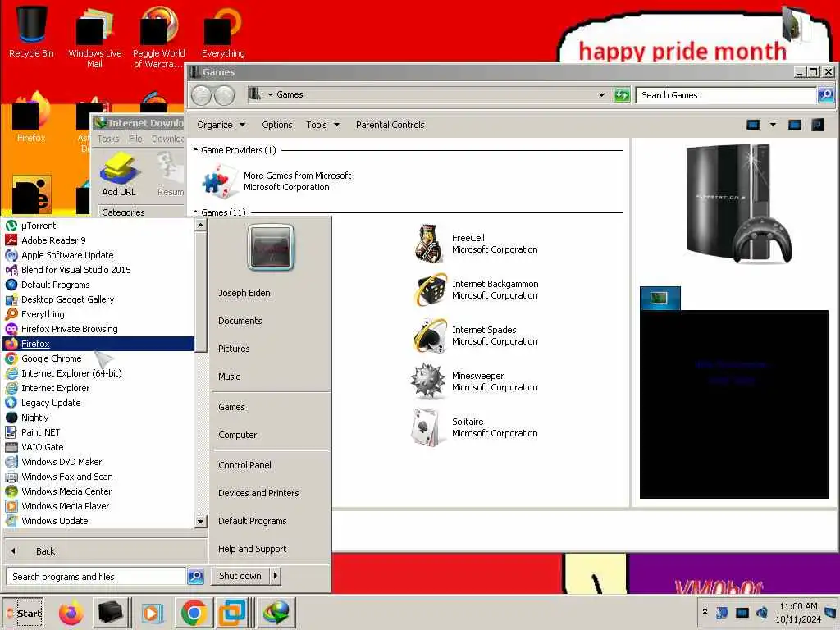Launch Google Chrome from programs list
The width and height of the screenshot is (840, 630).
coord(99,358)
